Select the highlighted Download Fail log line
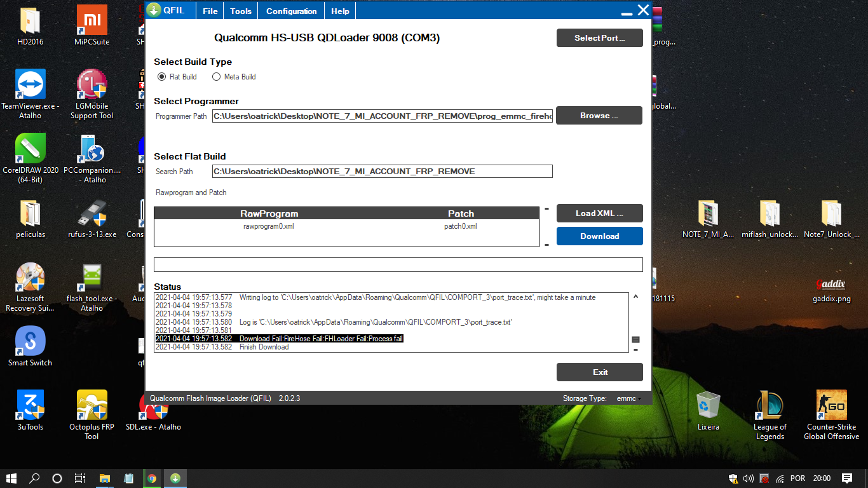868x488 pixels. point(280,339)
